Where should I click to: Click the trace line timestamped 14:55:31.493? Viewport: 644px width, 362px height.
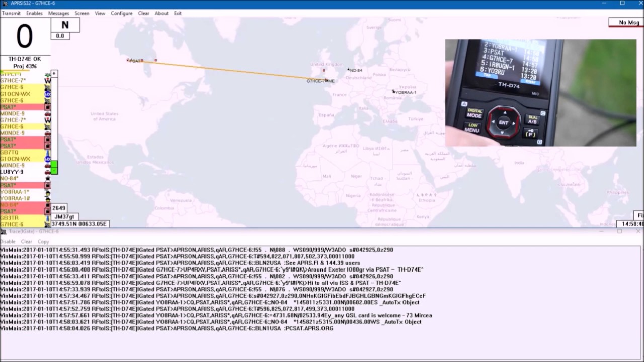coord(197,250)
